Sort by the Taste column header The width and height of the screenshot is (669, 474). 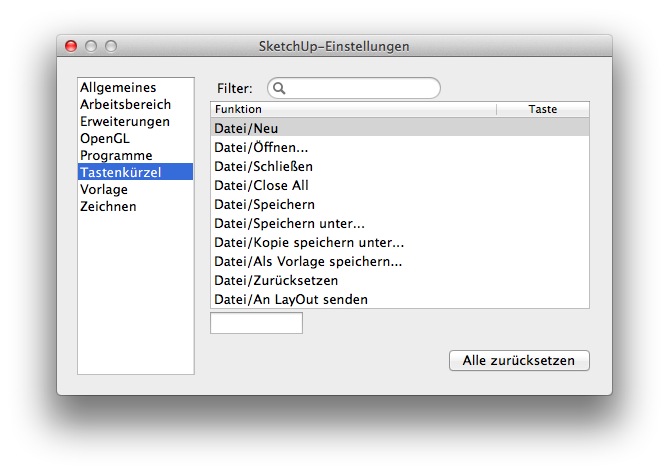tap(543, 109)
